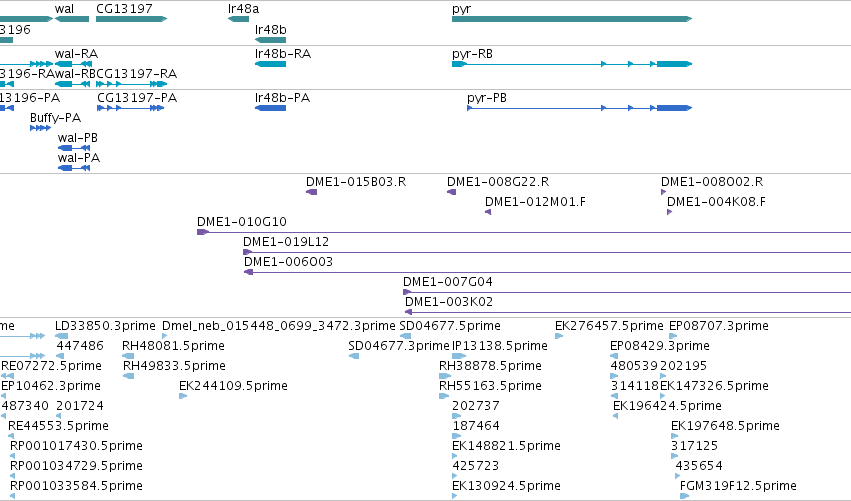The image size is (851, 501).
Task: Click the 202737 feature label
Action: coord(475,406)
